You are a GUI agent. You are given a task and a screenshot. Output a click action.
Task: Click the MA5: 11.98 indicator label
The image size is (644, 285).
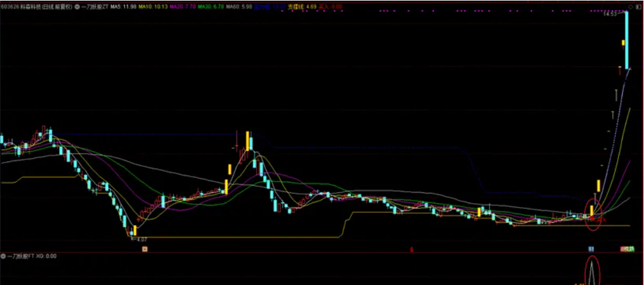click(x=122, y=6)
